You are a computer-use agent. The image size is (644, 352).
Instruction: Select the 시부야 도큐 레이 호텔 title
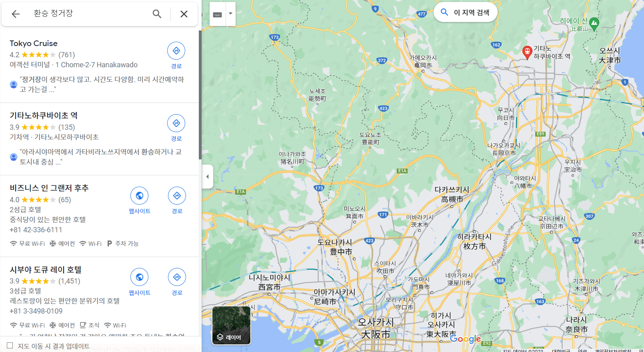coord(46,270)
